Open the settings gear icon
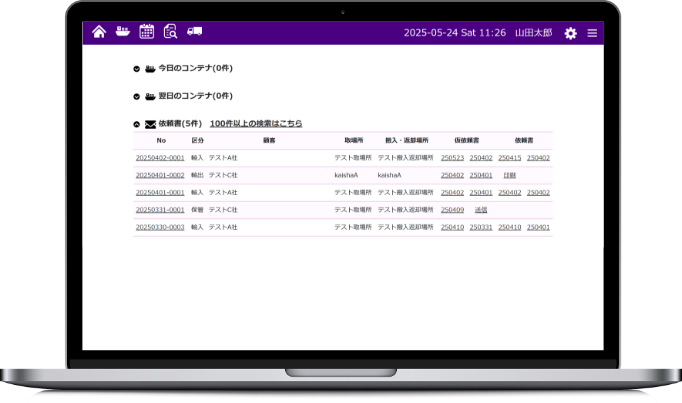This screenshot has height=403, width=682. pos(570,33)
